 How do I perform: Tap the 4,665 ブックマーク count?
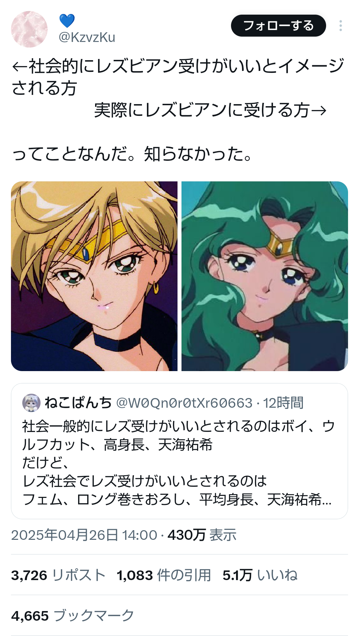pyautogui.click(x=72, y=616)
